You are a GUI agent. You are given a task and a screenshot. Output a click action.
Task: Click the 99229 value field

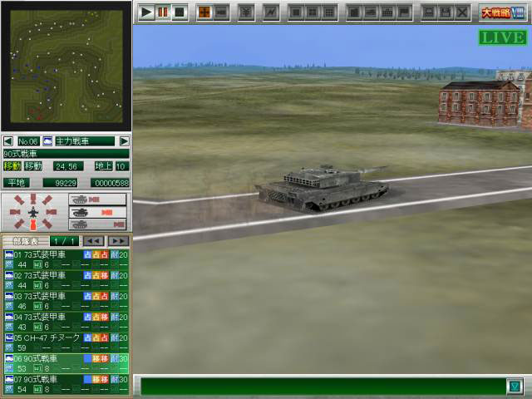pyautogui.click(x=61, y=183)
